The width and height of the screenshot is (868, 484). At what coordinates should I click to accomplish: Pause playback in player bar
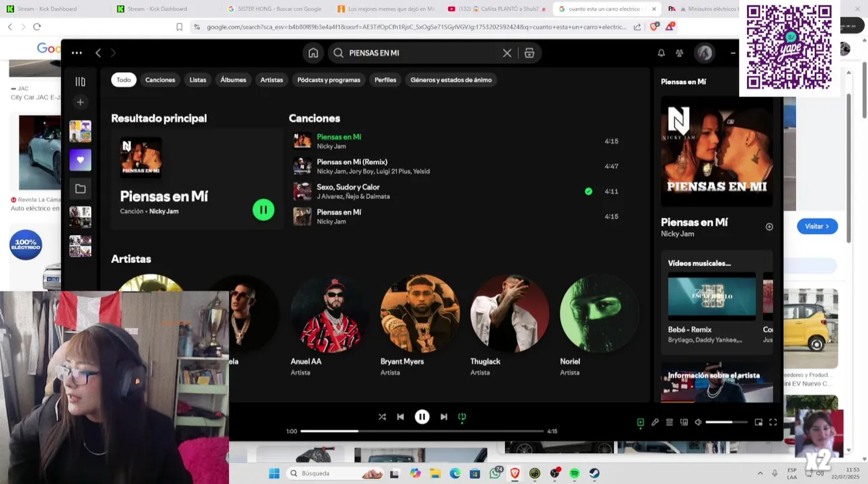(x=422, y=417)
